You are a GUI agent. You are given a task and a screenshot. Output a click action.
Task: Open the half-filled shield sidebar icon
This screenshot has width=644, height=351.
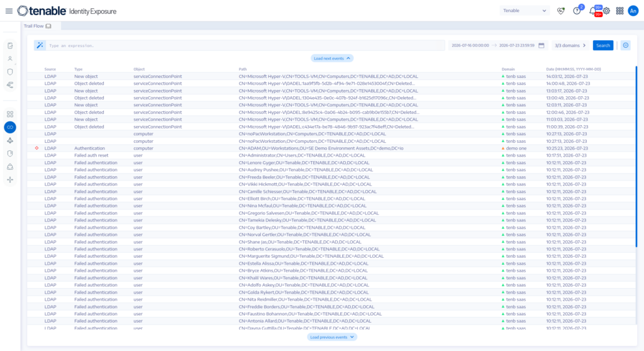tap(10, 153)
